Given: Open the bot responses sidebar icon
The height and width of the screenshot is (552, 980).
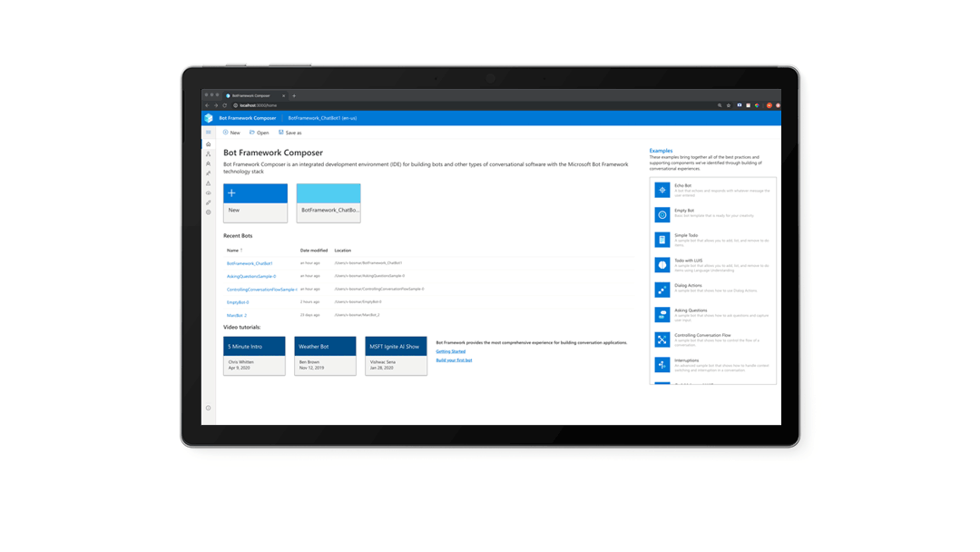Looking at the screenshot, I should coord(208,163).
